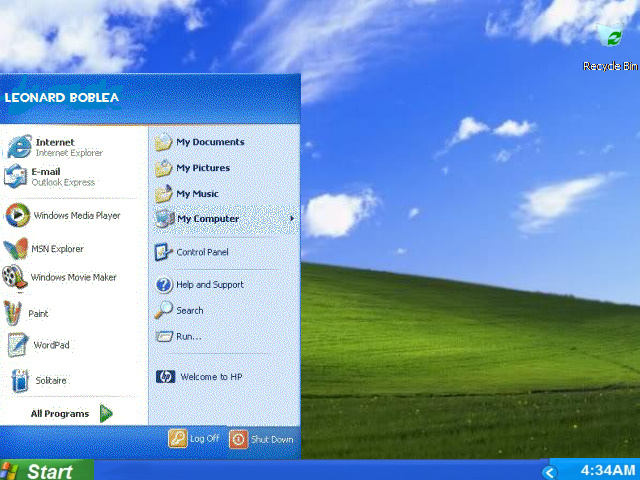Click the "Search" label
This screenshot has width=640, height=480.
tap(190, 310)
